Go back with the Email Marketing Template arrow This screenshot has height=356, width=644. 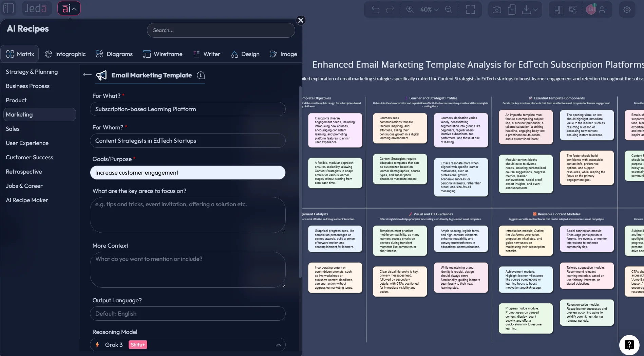click(x=87, y=75)
